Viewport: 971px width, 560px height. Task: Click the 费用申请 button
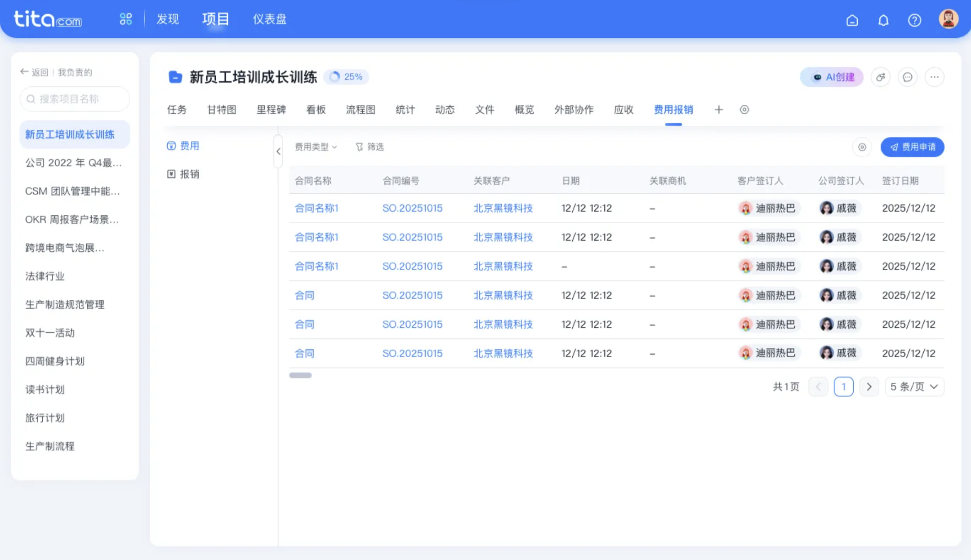click(x=913, y=147)
